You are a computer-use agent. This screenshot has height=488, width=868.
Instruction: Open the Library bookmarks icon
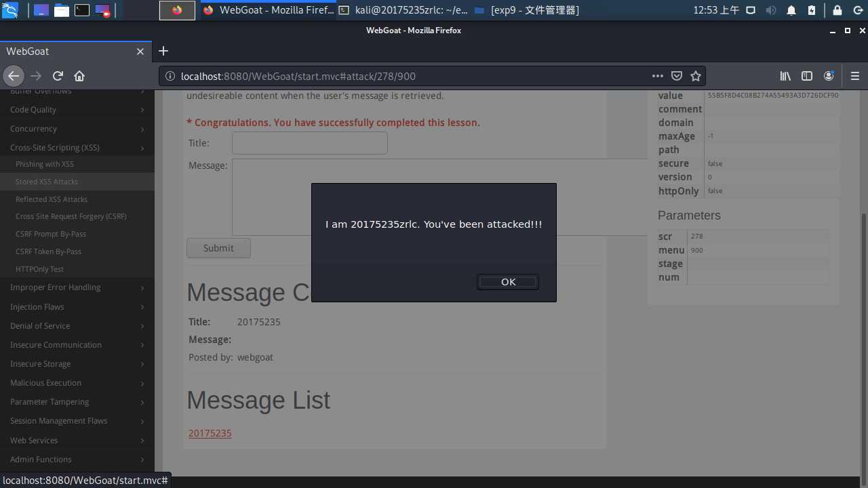click(x=785, y=77)
